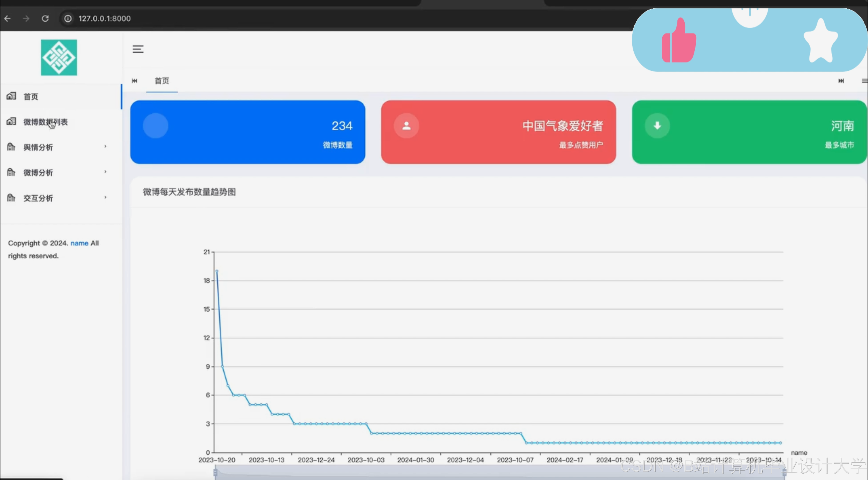Click the document icon next to 微博分析
The width and height of the screenshot is (868, 480).
point(11,172)
